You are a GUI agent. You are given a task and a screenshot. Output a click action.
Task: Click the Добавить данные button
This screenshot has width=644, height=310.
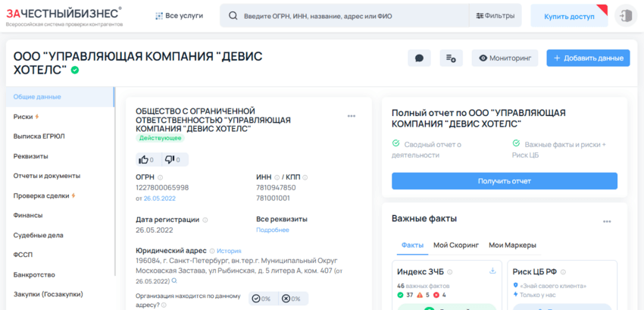coord(588,58)
